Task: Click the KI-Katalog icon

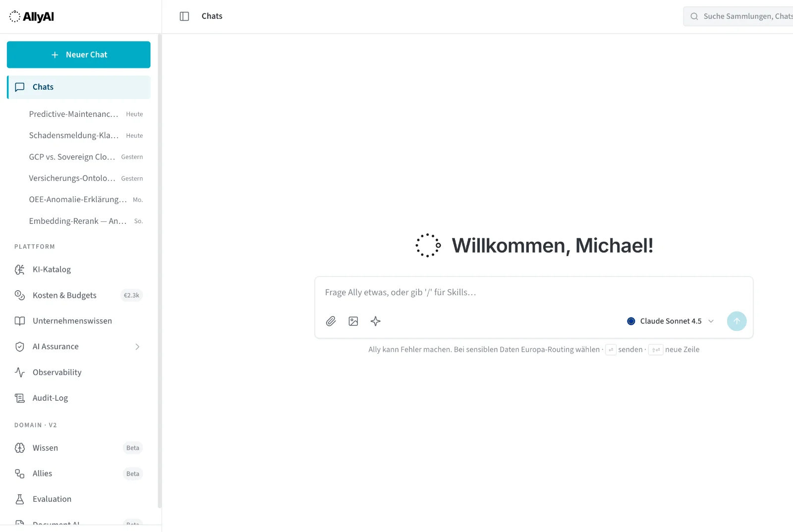Action: coord(20,269)
